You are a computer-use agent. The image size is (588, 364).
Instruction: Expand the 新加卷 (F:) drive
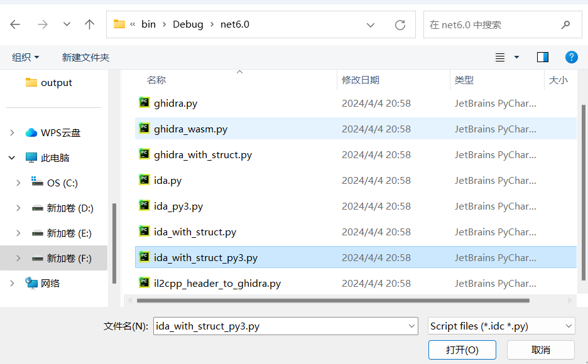point(18,258)
